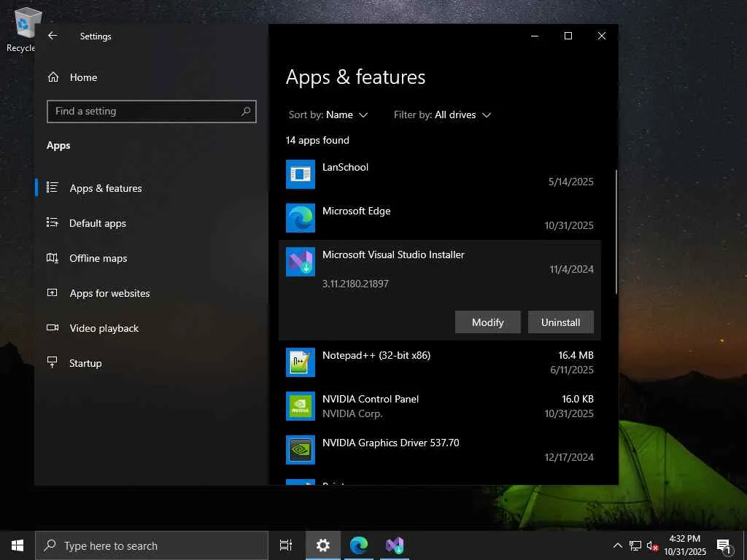
Task: Open the Filter by All drives dropdown
Action: coord(442,114)
